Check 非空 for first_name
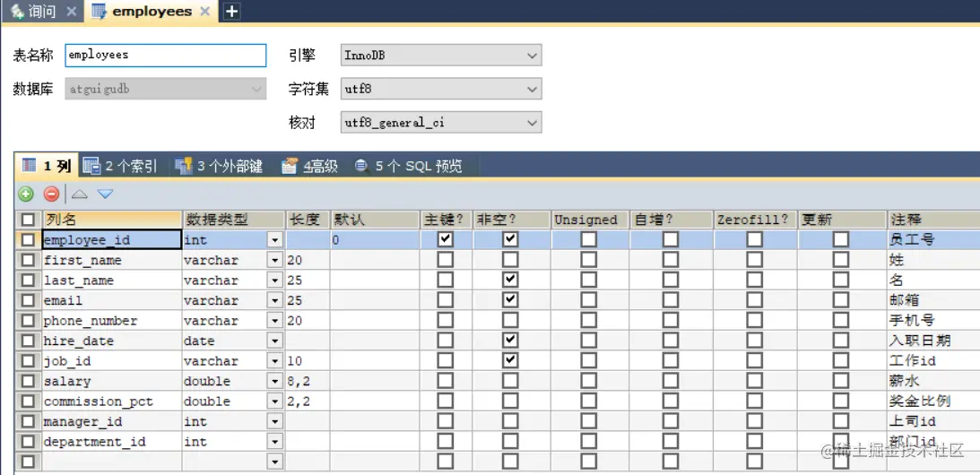 pyautogui.click(x=511, y=260)
